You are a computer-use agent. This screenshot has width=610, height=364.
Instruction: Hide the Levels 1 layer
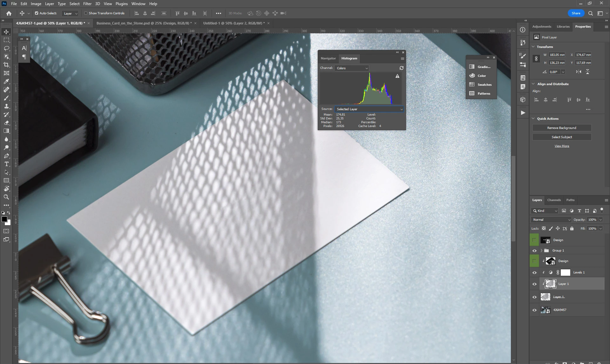(534, 273)
